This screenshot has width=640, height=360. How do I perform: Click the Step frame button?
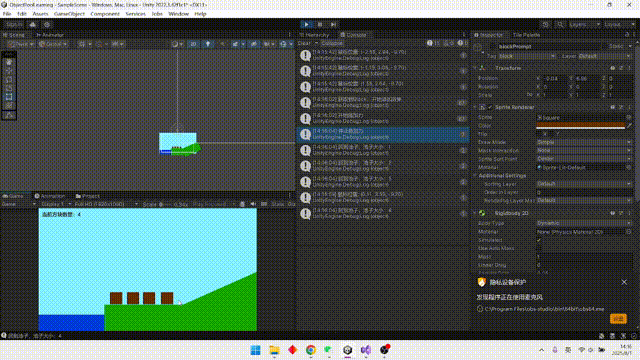(x=333, y=24)
